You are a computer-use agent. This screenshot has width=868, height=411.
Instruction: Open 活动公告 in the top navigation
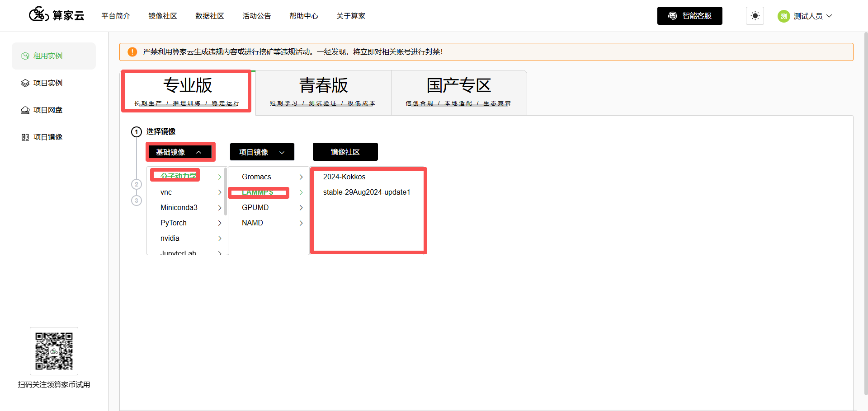tap(257, 16)
